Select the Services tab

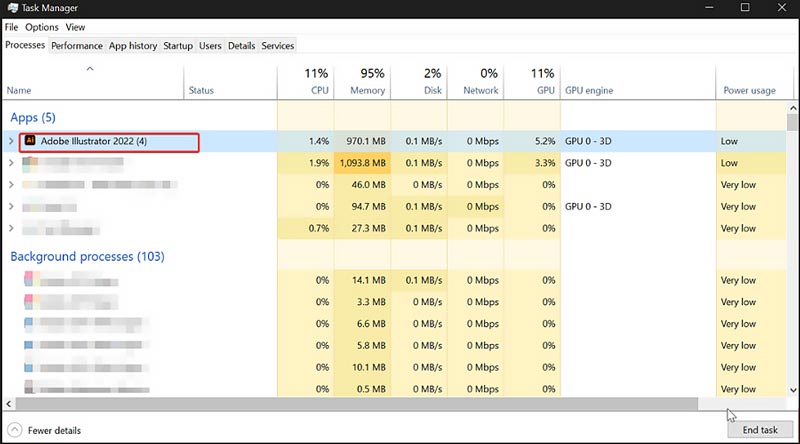tap(278, 46)
